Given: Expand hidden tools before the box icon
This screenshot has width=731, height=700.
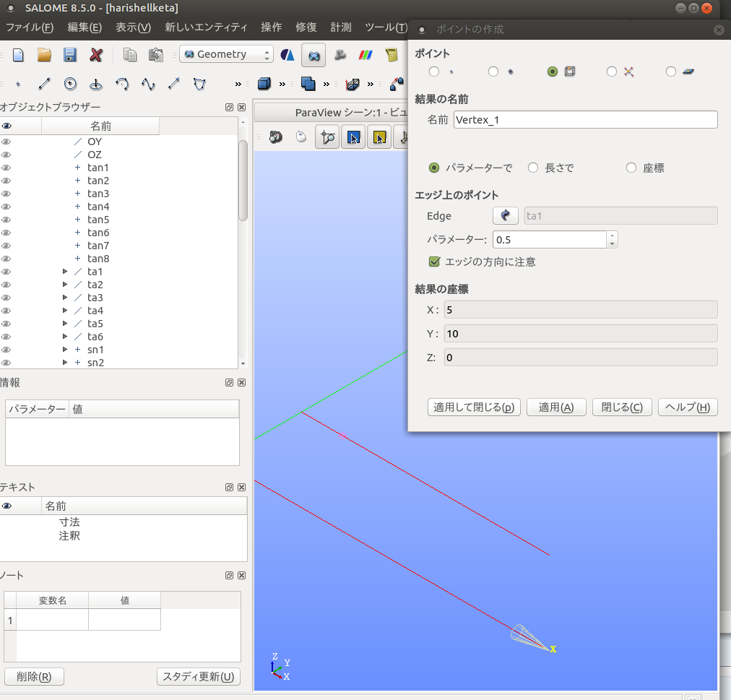Looking at the screenshot, I should (x=238, y=85).
